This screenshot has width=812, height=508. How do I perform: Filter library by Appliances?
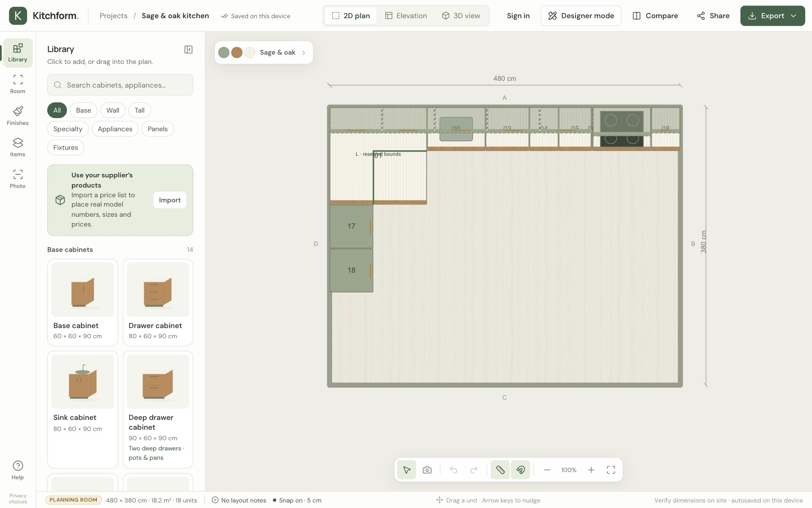tap(115, 129)
